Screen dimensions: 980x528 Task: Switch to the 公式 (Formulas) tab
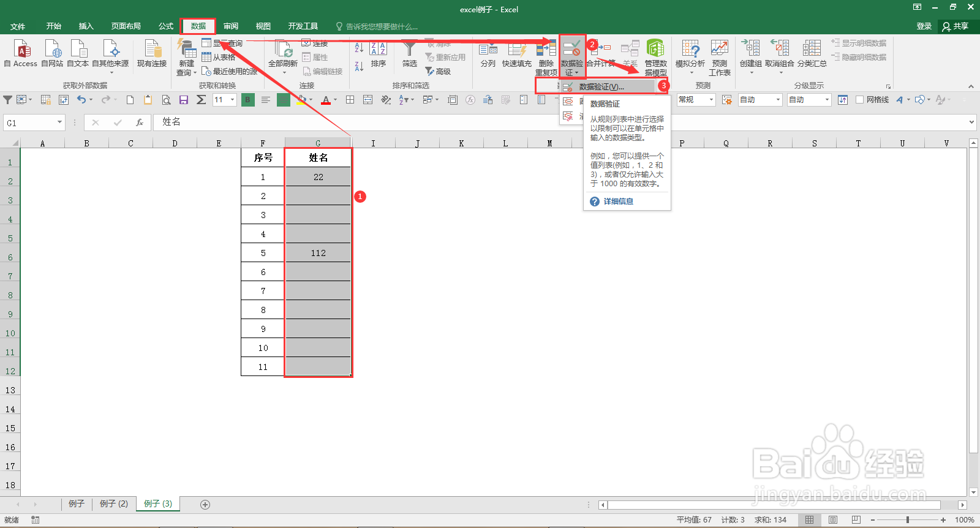click(x=166, y=26)
